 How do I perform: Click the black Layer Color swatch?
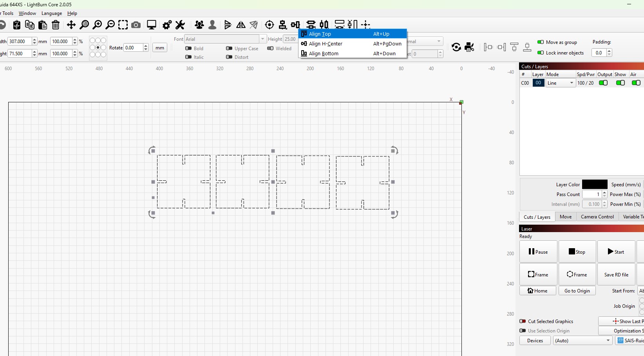(x=595, y=184)
